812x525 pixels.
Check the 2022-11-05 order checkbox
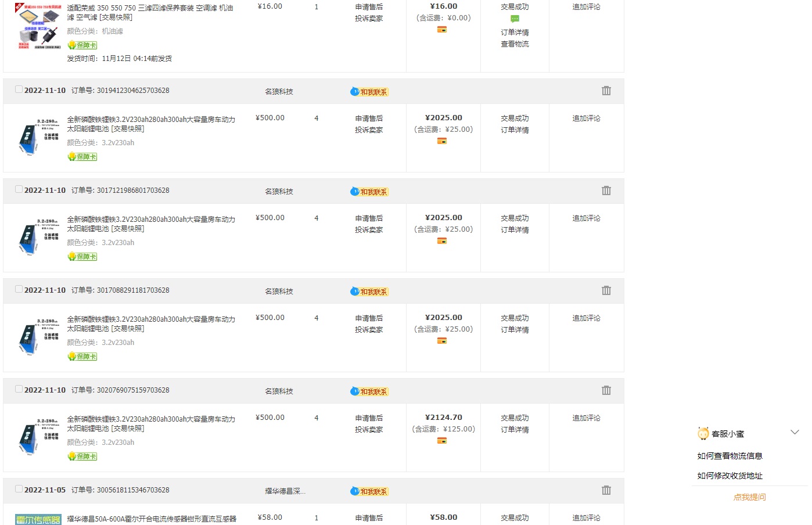point(19,489)
